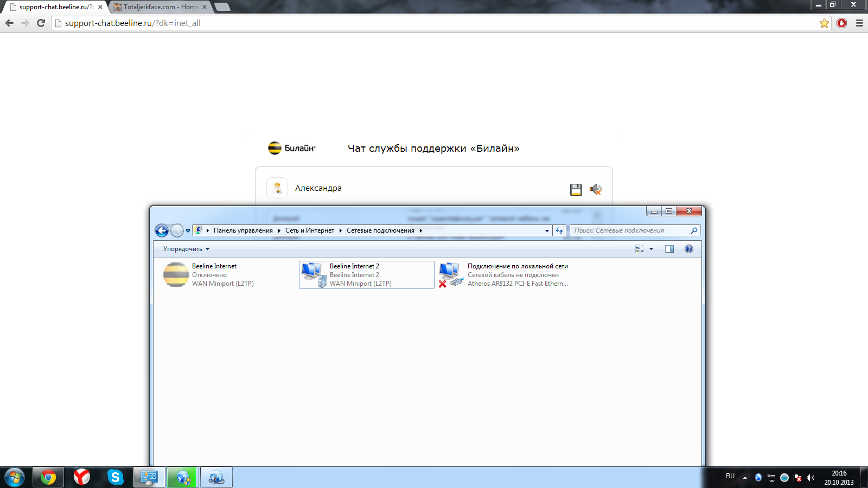
Task: Click the Билайн logo on chat page
Action: point(292,148)
